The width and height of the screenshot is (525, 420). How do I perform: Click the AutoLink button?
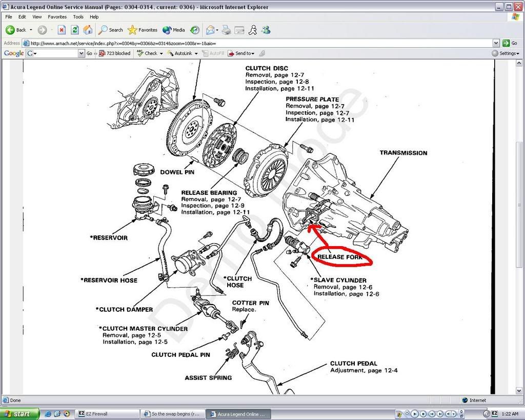[179, 53]
